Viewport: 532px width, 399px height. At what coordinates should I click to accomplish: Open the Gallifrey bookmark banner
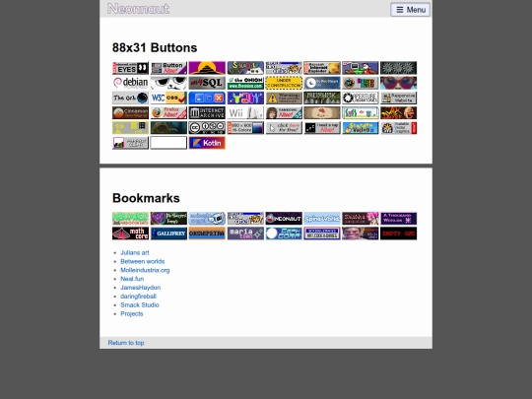[168, 233]
